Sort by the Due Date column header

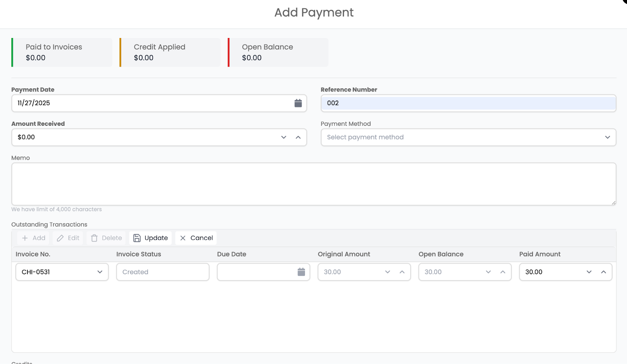pos(232,254)
